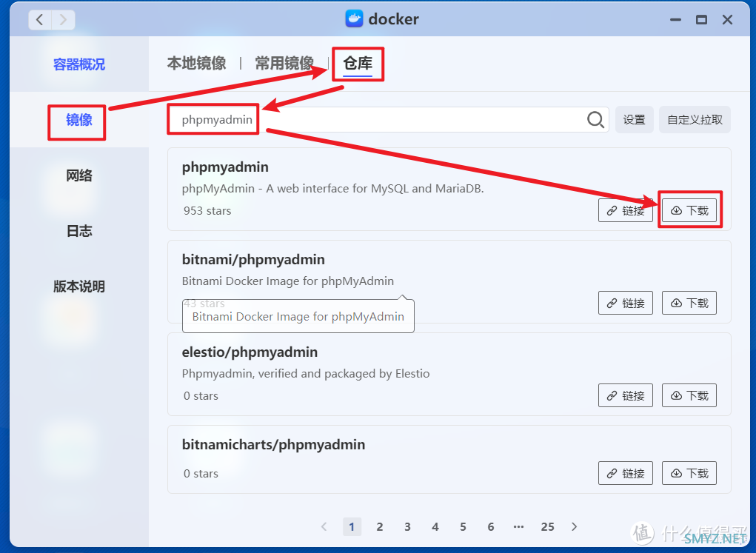This screenshot has height=553, width=756.
Task: Open 版本说明 in the sidebar
Action: [79, 286]
